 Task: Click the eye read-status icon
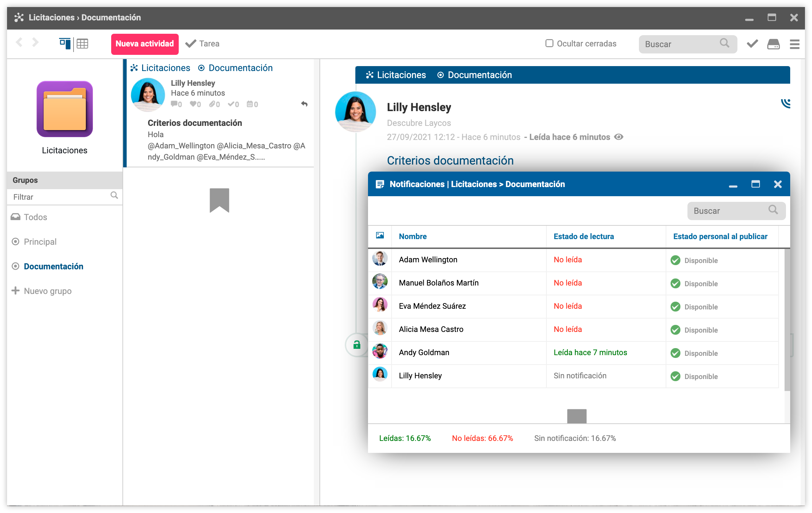pos(618,137)
